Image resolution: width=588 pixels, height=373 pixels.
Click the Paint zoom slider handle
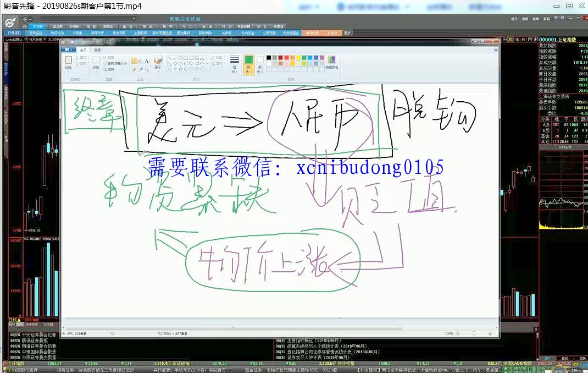474,333
